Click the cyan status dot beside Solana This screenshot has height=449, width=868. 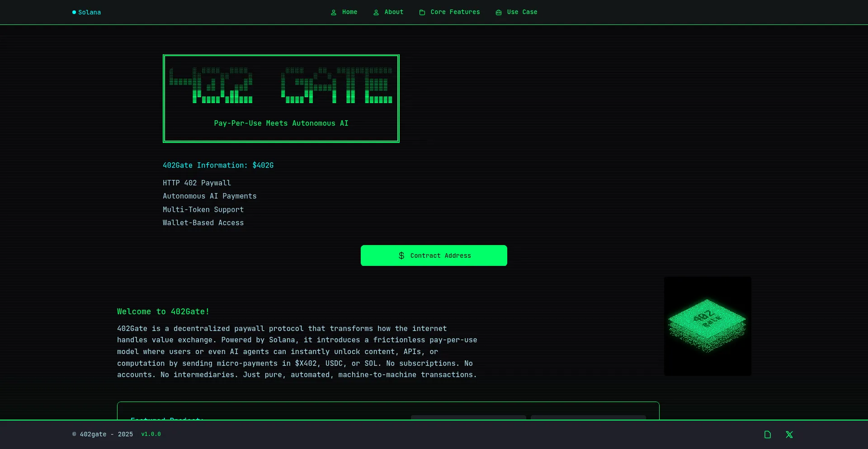pyautogui.click(x=74, y=12)
